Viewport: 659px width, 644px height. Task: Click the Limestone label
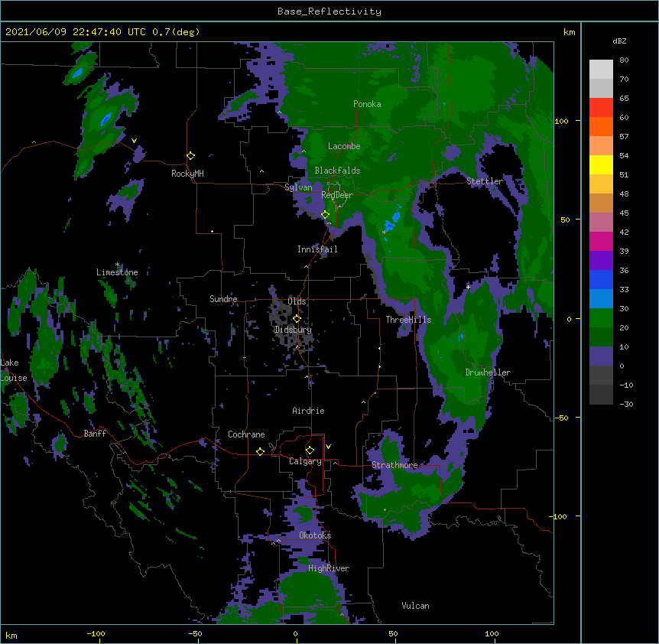click(117, 272)
